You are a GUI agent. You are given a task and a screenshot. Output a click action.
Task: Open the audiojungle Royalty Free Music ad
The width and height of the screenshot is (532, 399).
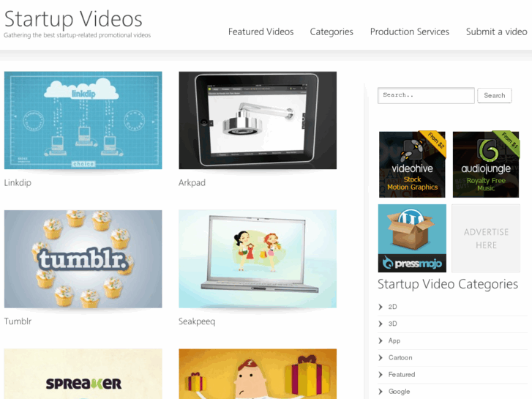(x=486, y=164)
